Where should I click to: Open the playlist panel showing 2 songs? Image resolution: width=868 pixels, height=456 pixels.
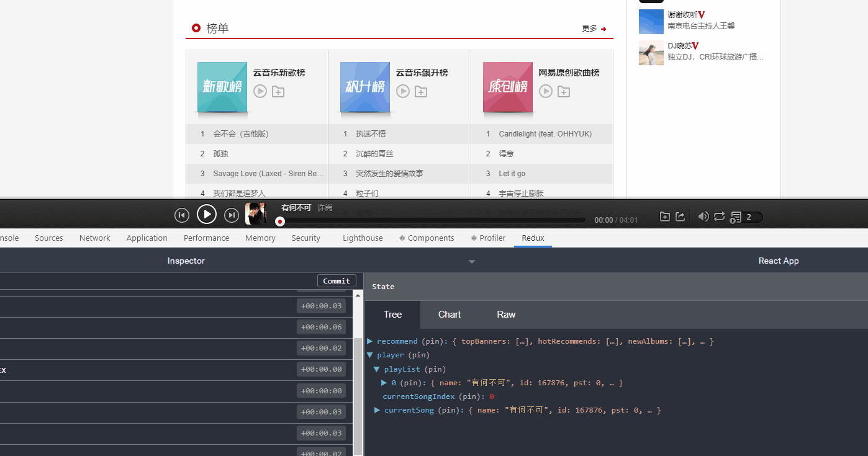click(x=746, y=217)
